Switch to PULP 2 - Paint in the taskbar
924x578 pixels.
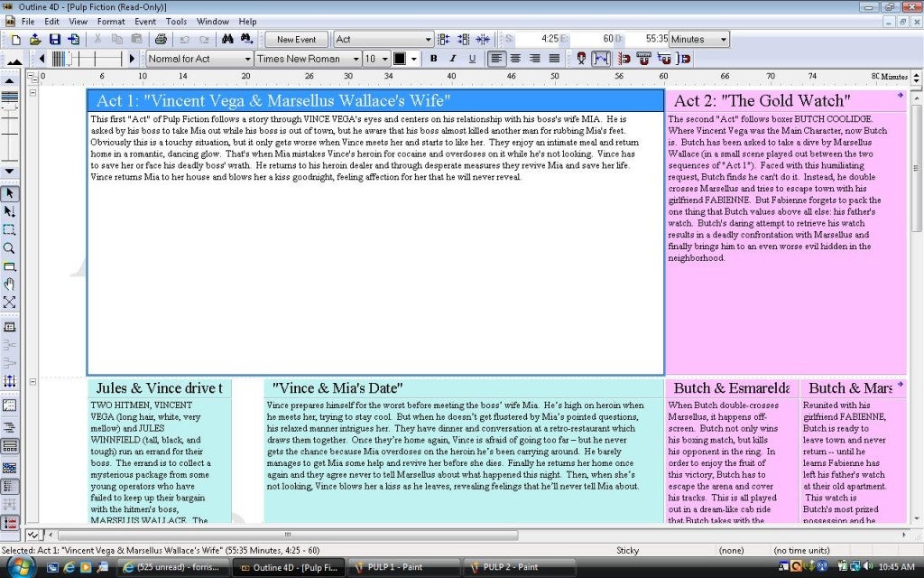coord(519,567)
